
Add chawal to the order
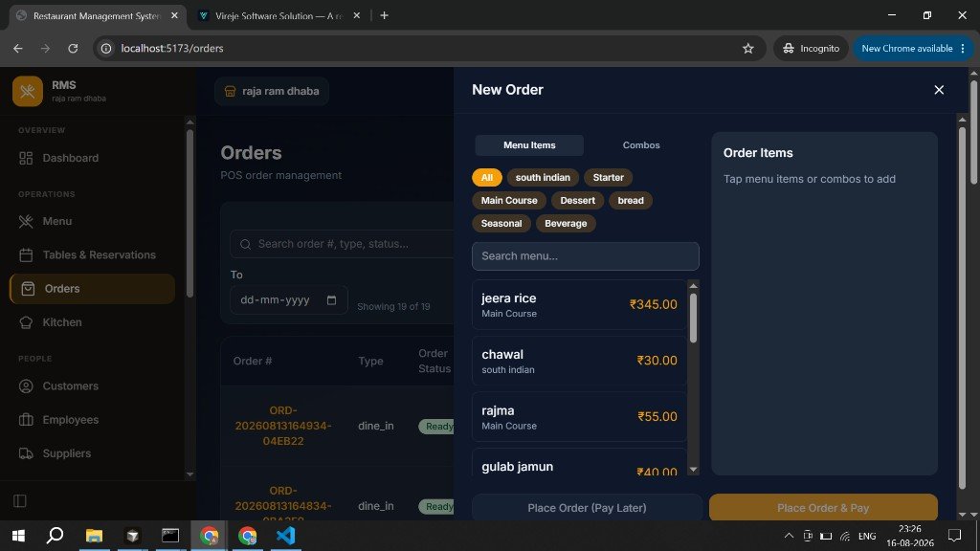(x=579, y=361)
